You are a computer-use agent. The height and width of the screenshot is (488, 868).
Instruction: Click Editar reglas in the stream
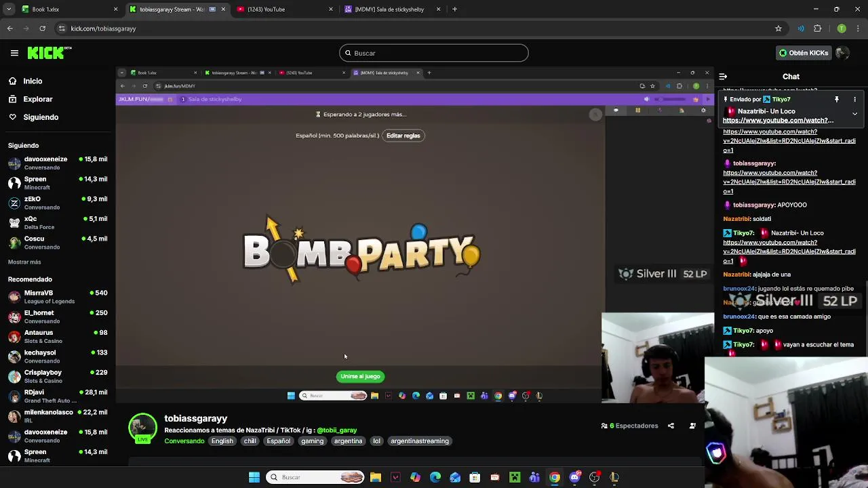(x=403, y=136)
